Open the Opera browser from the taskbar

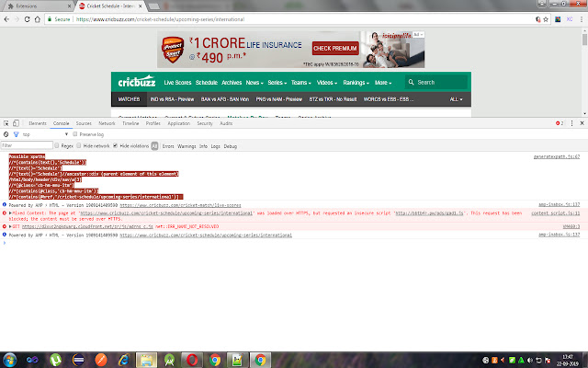coord(192,360)
